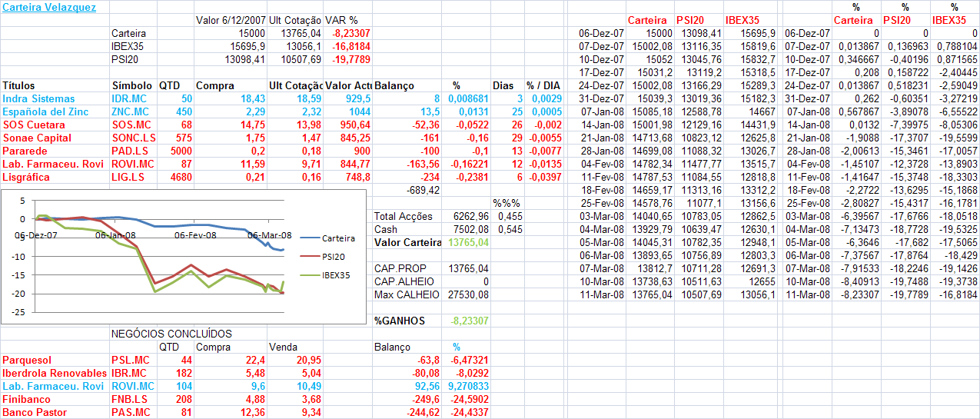Viewport: 980px width, 419px height.
Task: Click the 0,545 percentage cell
Action: (x=510, y=229)
